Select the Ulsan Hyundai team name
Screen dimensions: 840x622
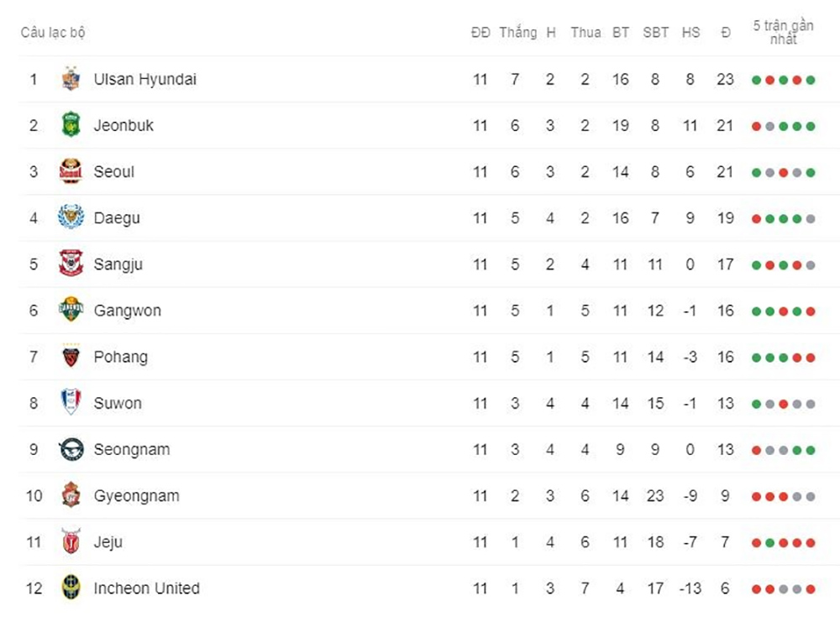145,79
